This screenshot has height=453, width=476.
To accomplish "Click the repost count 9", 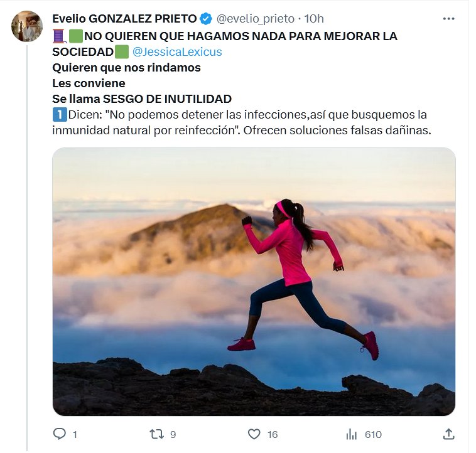I will pyautogui.click(x=173, y=435).
